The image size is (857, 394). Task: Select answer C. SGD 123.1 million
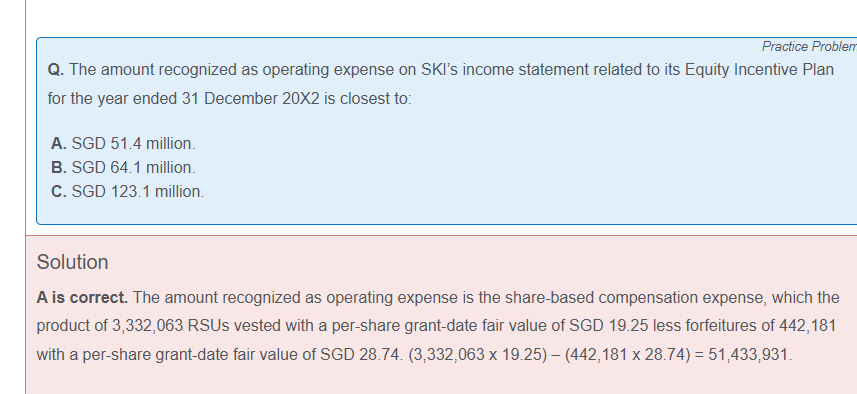tap(127, 191)
